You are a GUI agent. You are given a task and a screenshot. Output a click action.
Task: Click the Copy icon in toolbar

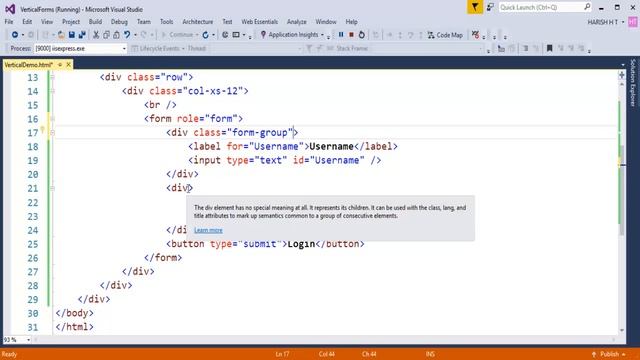point(107,35)
